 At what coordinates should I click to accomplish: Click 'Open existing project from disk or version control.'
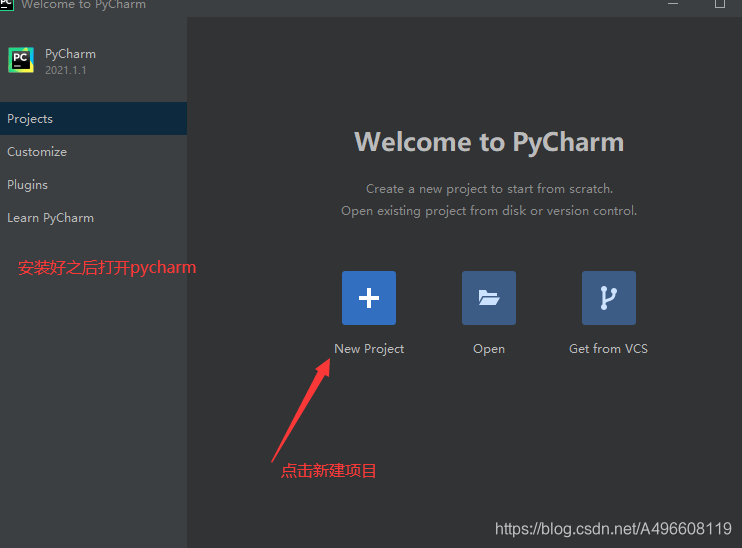click(489, 211)
